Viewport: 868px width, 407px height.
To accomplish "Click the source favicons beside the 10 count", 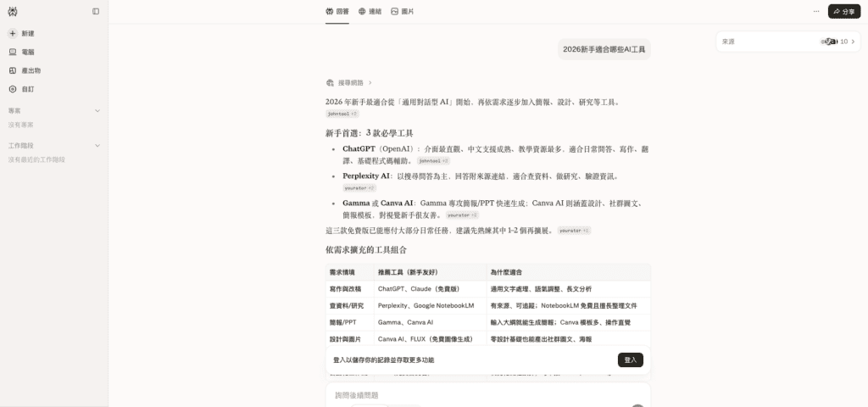I will point(829,42).
